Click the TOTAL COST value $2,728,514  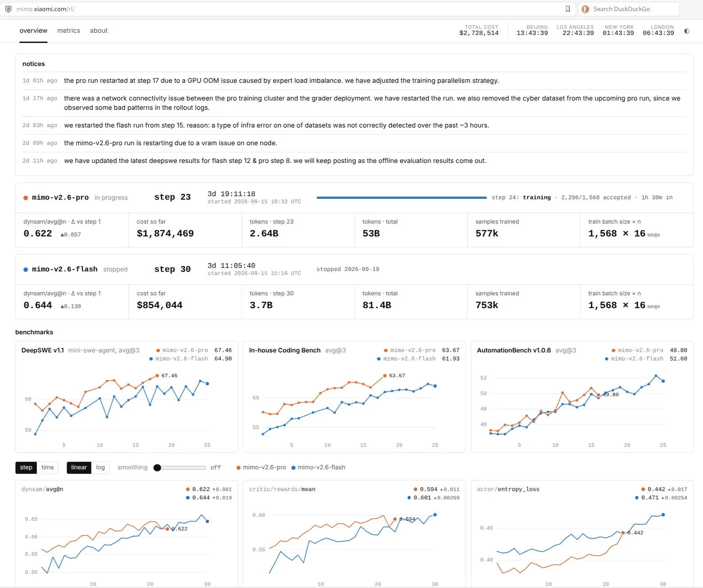click(x=479, y=33)
